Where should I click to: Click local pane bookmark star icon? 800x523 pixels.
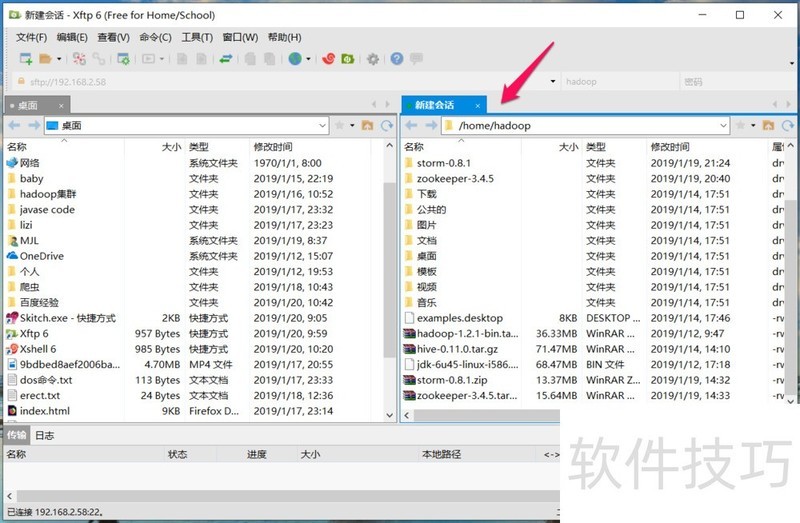[x=339, y=125]
